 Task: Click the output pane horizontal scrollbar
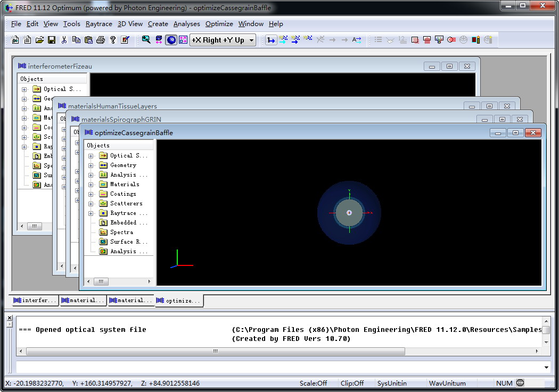[x=216, y=352]
